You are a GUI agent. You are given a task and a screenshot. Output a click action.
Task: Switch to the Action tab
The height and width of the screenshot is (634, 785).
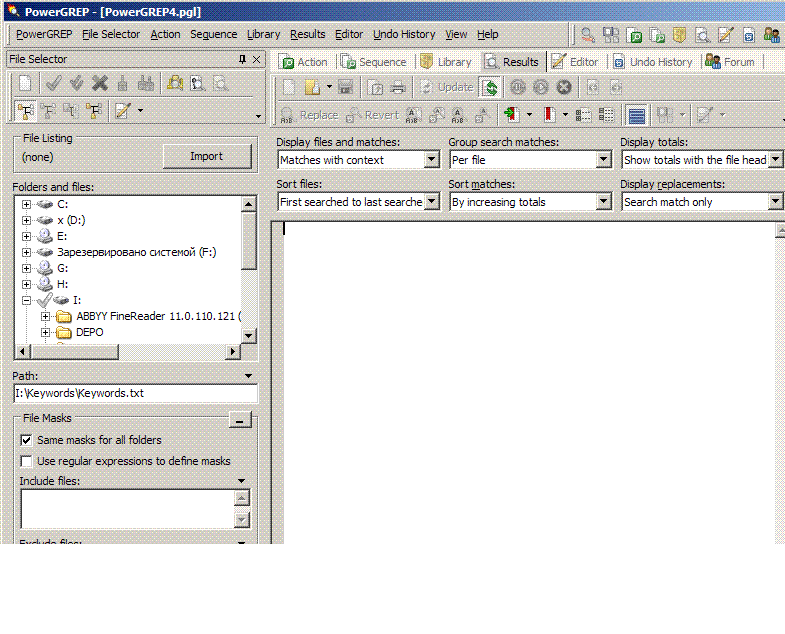point(303,62)
